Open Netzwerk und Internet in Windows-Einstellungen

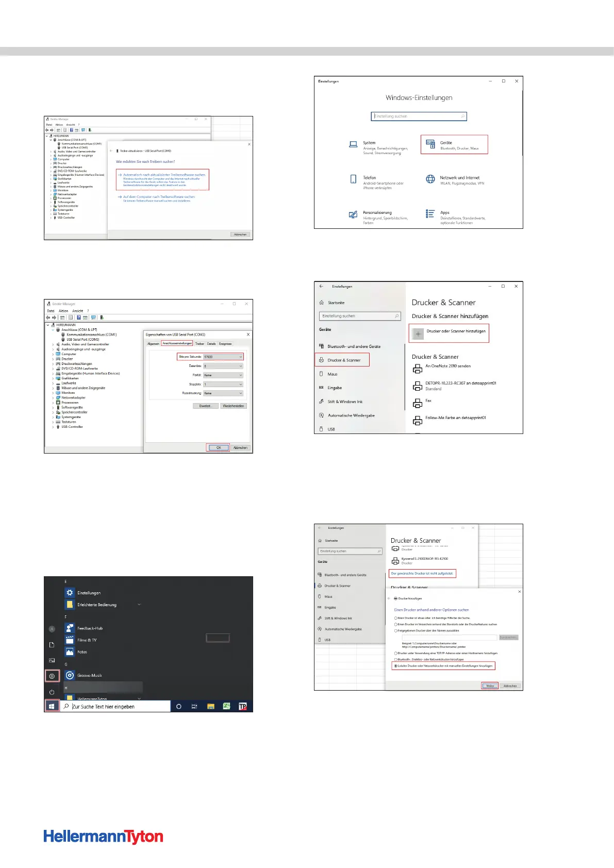[x=455, y=179]
